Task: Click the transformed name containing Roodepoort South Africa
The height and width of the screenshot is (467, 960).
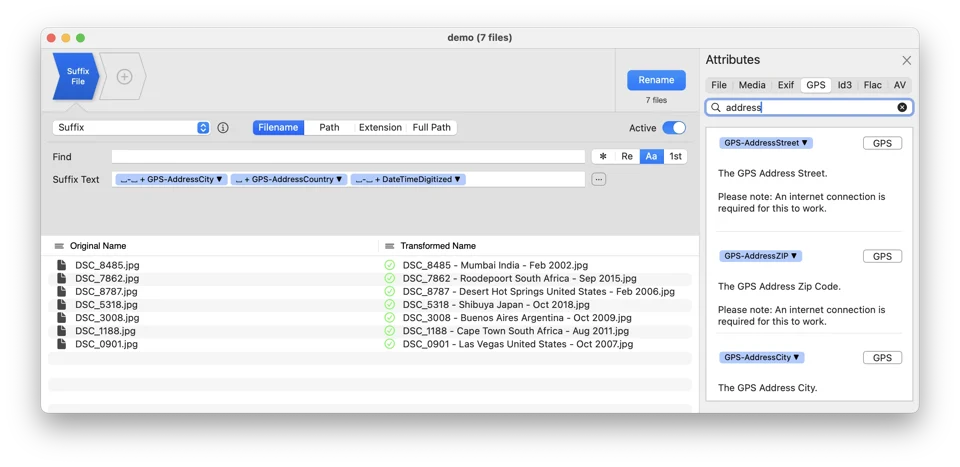Action: [519, 278]
